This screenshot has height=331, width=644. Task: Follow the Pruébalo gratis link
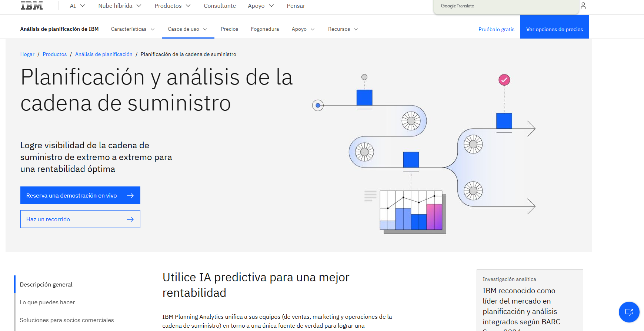[x=496, y=29]
